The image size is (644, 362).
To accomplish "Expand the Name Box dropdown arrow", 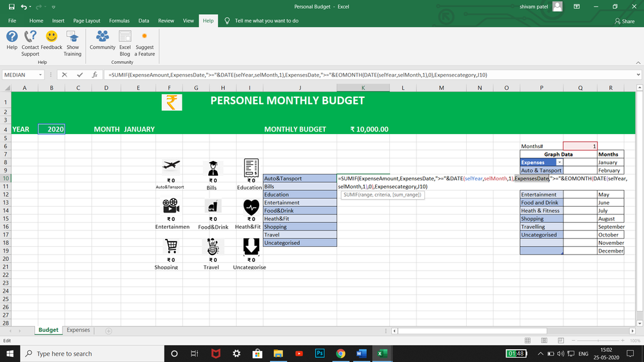I will (x=40, y=75).
